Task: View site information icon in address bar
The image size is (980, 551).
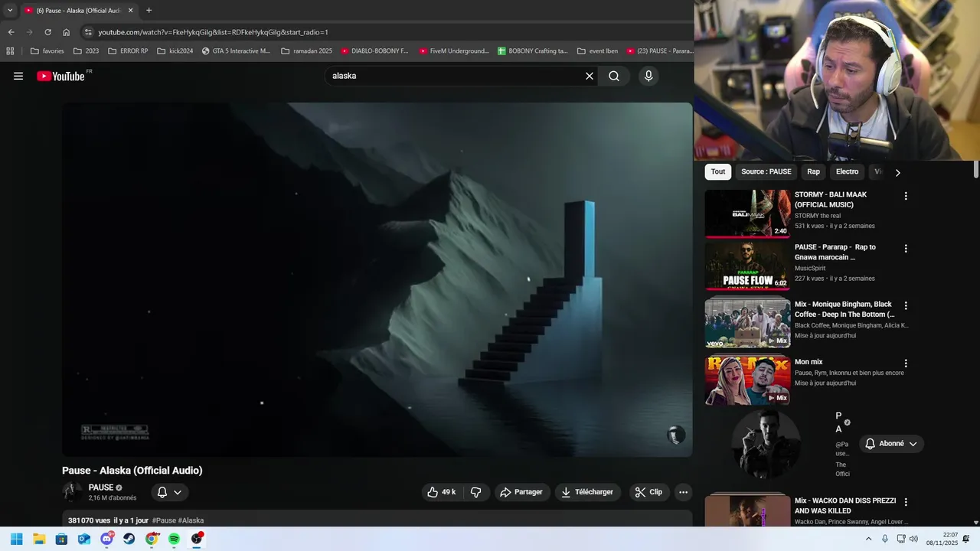Action: point(88,32)
